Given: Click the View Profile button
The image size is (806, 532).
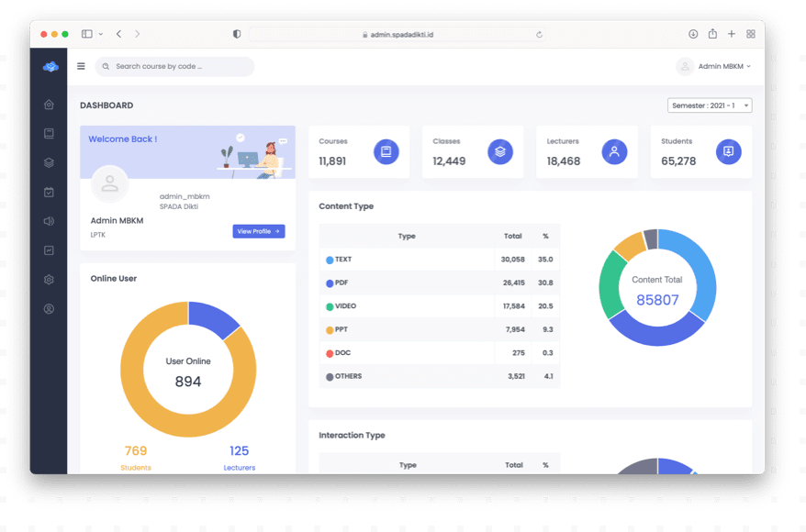Looking at the screenshot, I should point(258,231).
